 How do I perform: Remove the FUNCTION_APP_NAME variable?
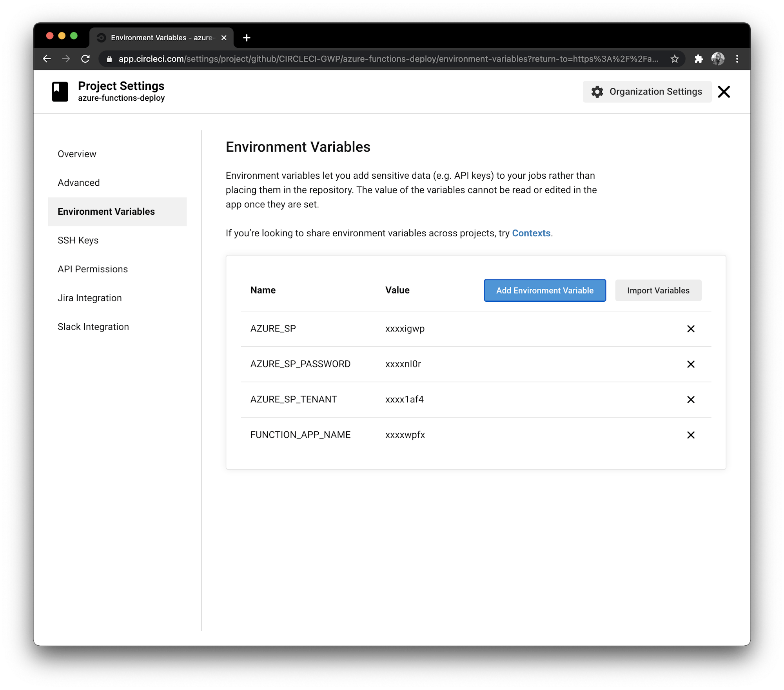(x=691, y=435)
